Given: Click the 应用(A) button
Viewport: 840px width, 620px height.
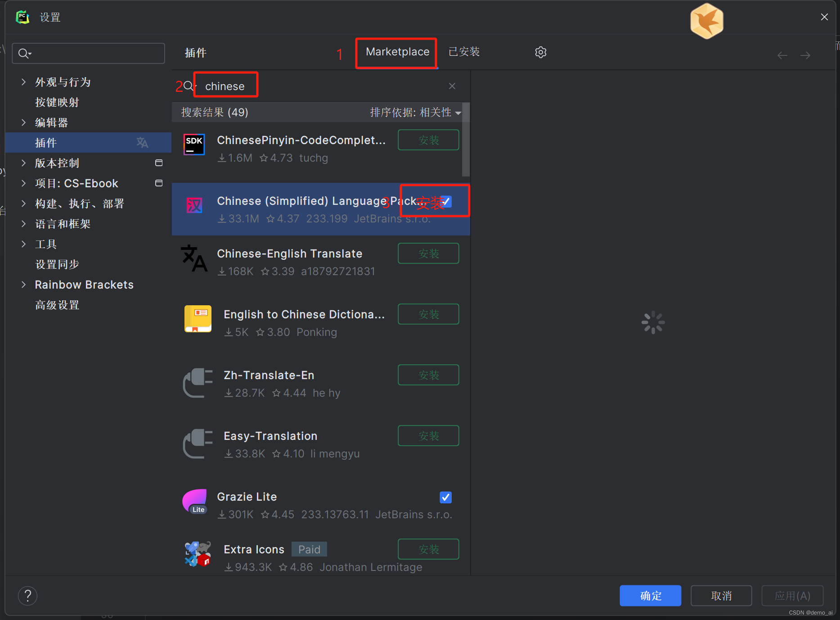Looking at the screenshot, I should (x=792, y=596).
